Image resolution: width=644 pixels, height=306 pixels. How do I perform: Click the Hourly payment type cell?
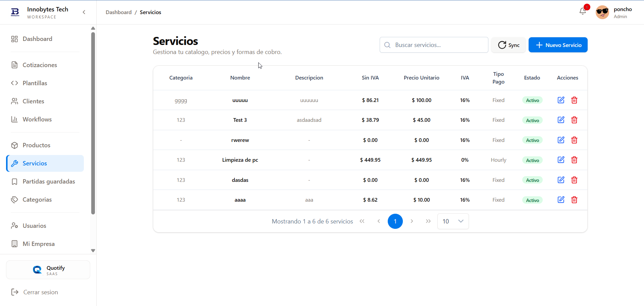point(498,160)
